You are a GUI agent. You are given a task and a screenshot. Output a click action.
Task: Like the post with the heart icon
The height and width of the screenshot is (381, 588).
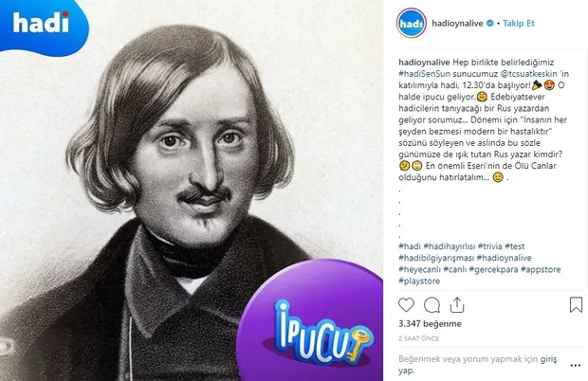(406, 305)
